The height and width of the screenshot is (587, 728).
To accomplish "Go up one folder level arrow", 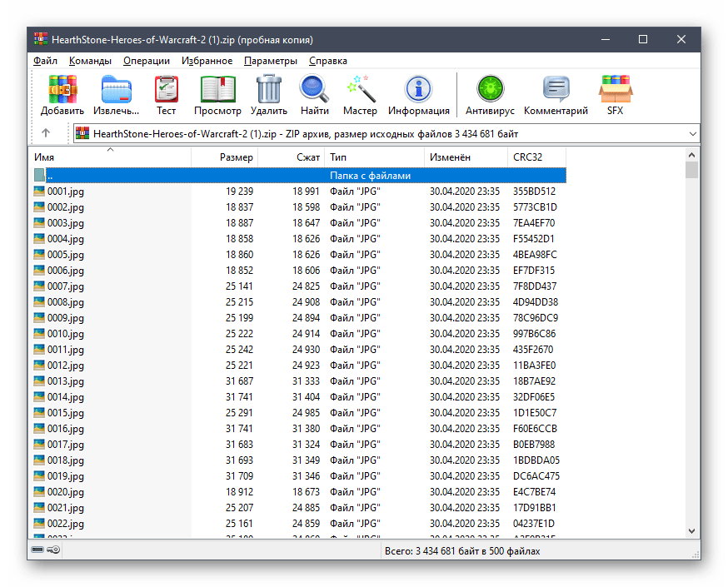I will 46,133.
